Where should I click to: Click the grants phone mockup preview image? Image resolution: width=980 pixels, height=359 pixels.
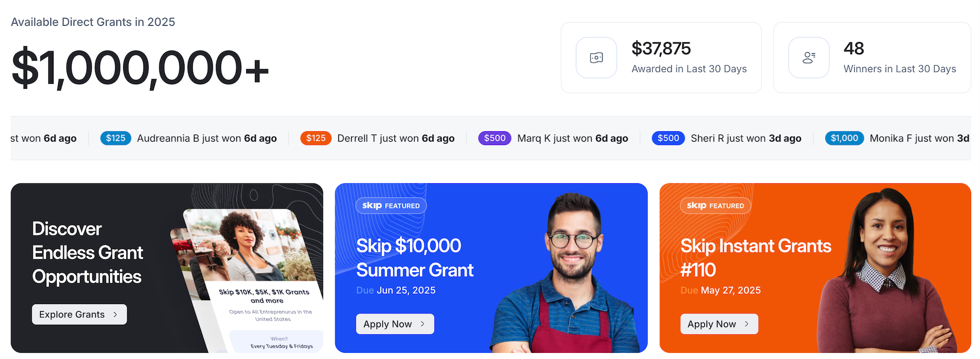tap(250, 280)
